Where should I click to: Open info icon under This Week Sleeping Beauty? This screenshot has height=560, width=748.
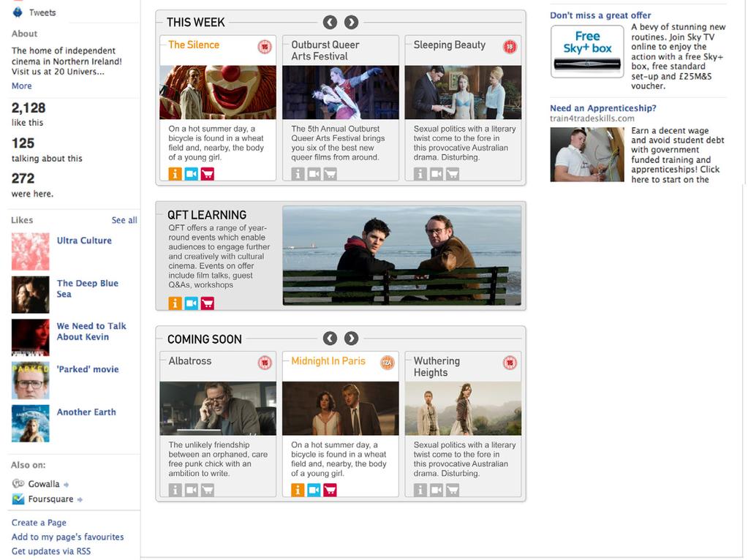click(420, 173)
